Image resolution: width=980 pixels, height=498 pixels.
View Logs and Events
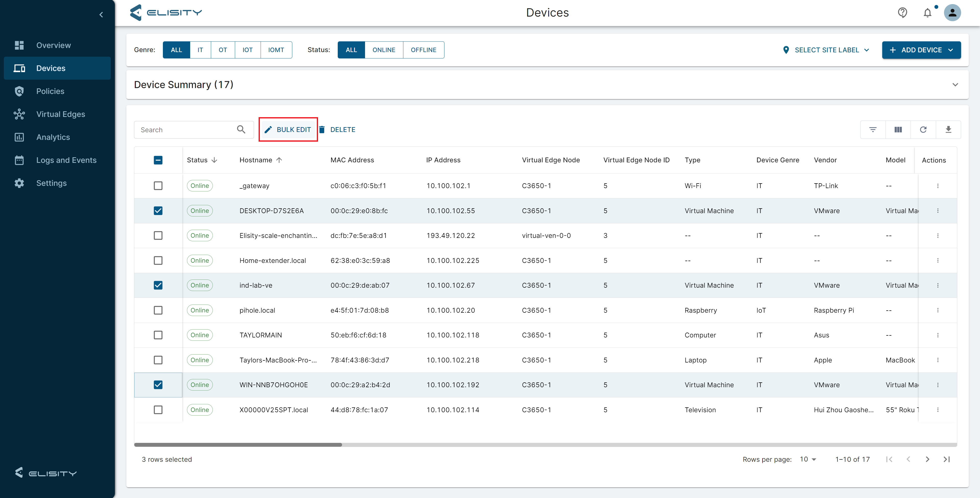pyautogui.click(x=66, y=160)
